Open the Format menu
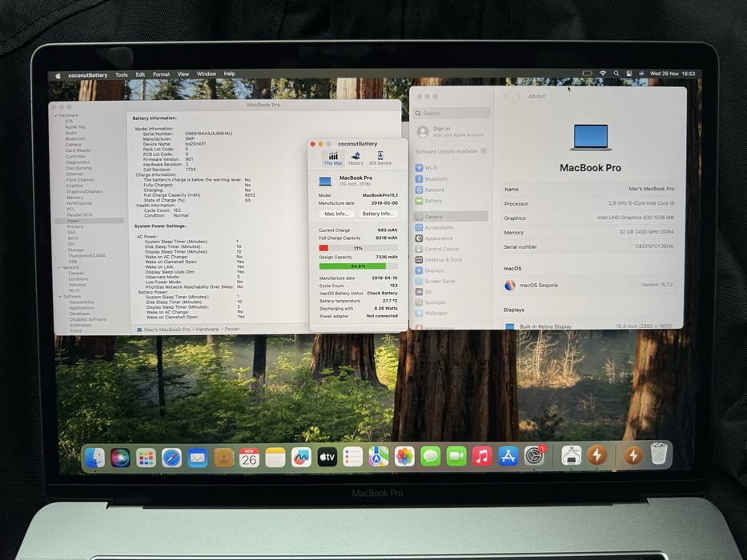 161,74
